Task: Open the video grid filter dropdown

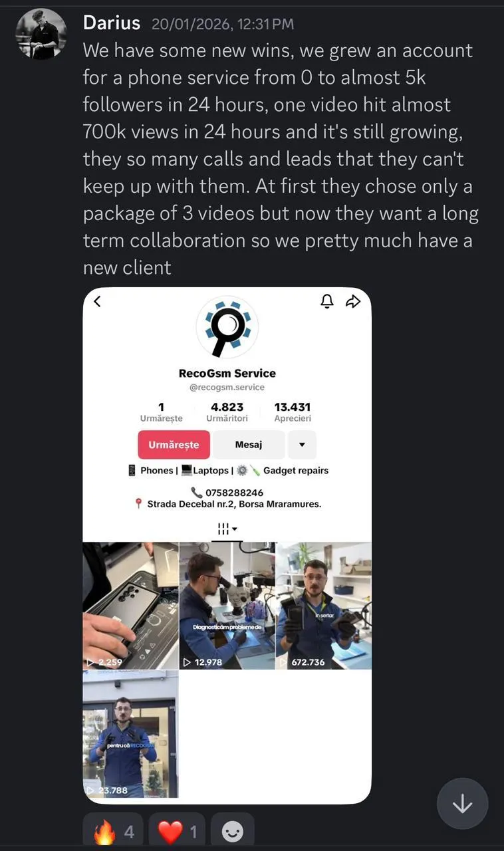Action: point(227,529)
